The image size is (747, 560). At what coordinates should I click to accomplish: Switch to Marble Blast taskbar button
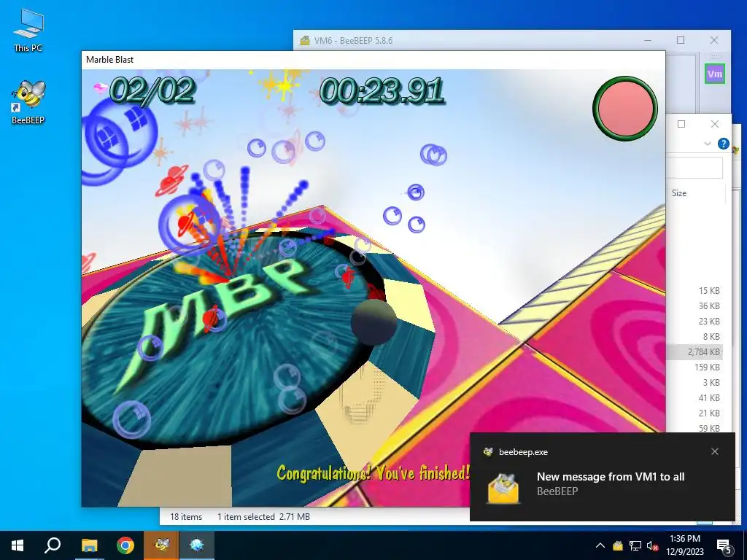197,545
